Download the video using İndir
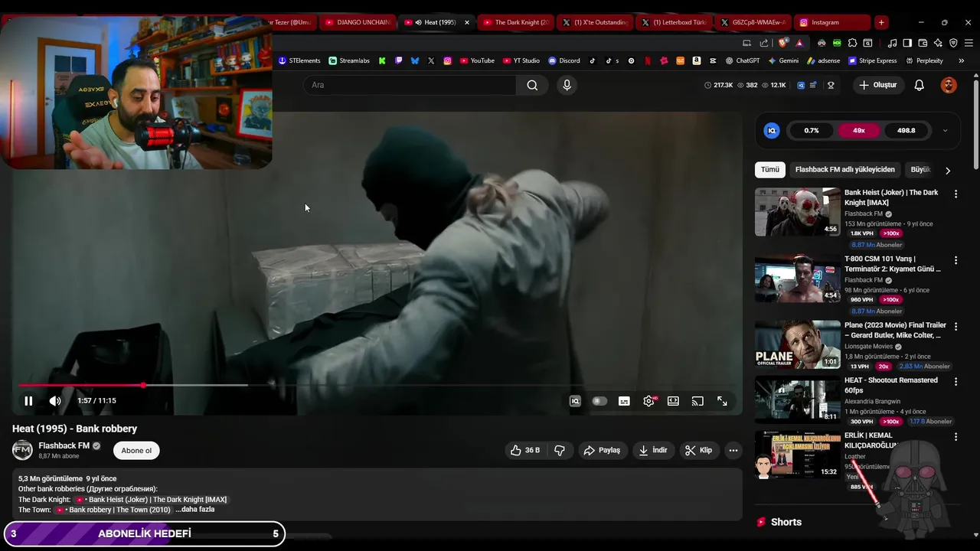 [x=653, y=450]
